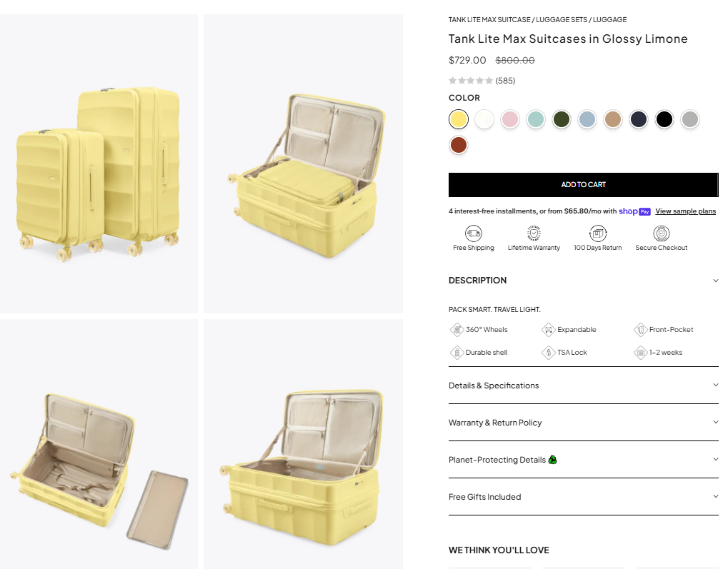The image size is (728, 569).
Task: Add the suitcase to cart
Action: [x=583, y=185]
